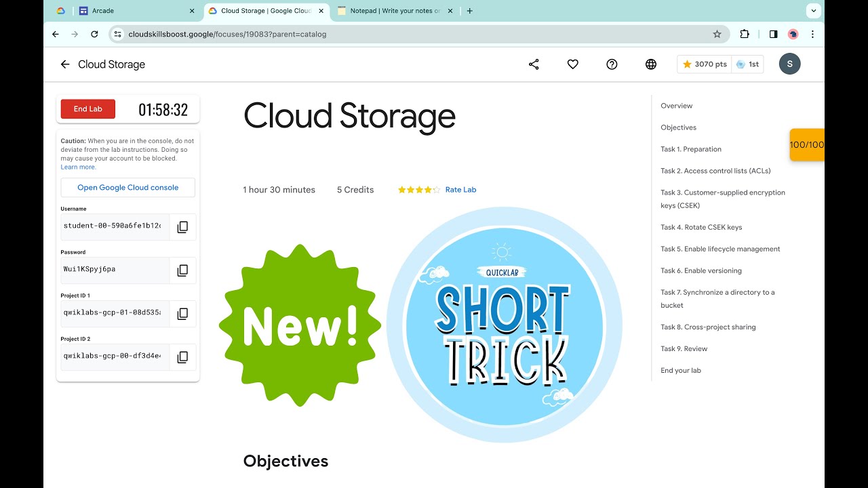Select the Cloud Storage browser tab

(265, 11)
